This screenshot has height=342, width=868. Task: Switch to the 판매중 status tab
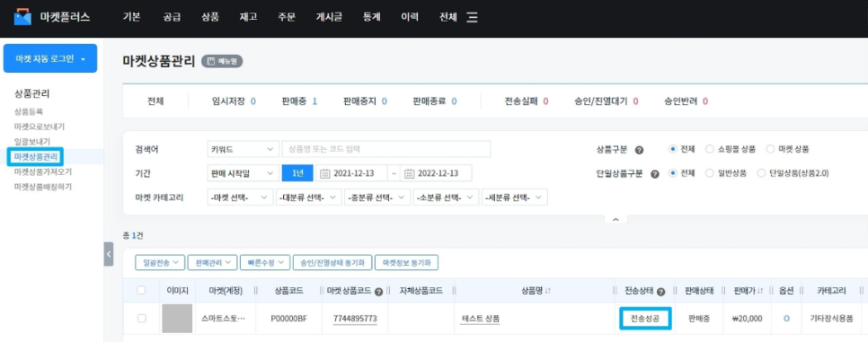click(299, 101)
